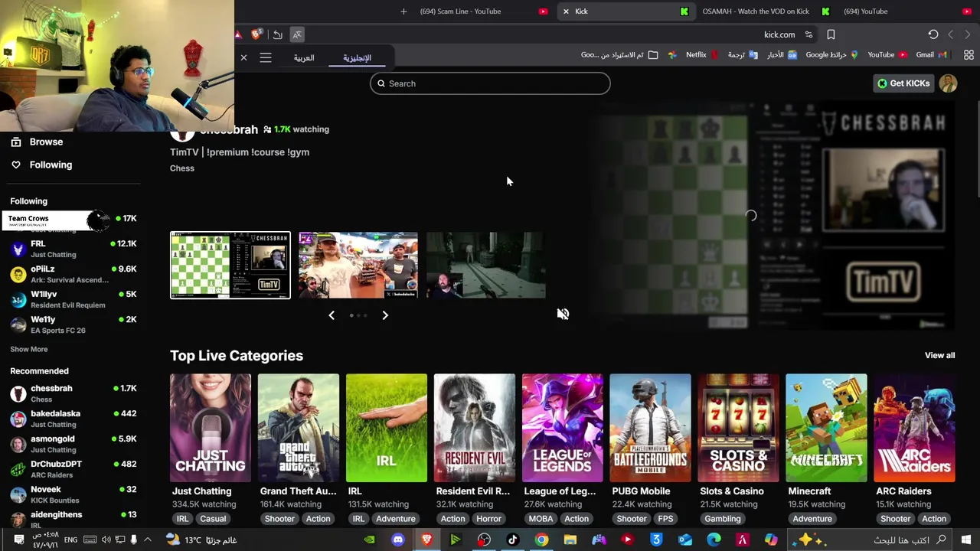Open the Slots & Casino category card
The height and width of the screenshot is (551, 980).
pos(739,428)
